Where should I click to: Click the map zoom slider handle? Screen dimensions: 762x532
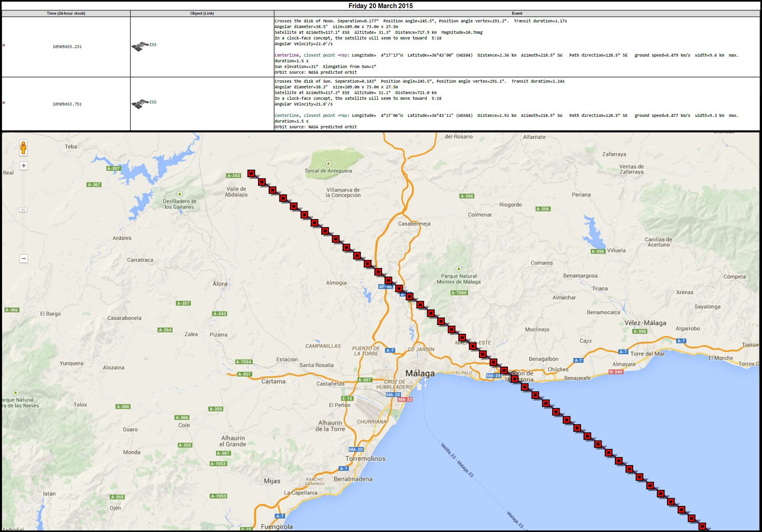click(x=24, y=210)
